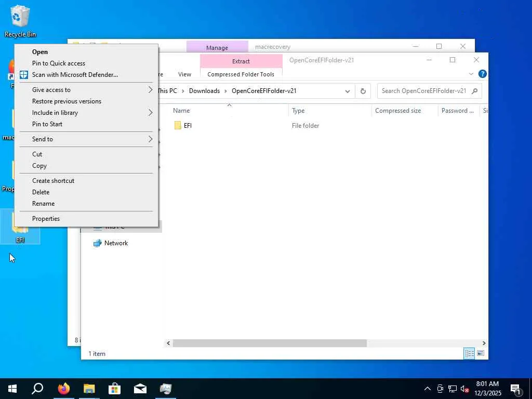
Task: Click the File folder type cell
Action: tap(305, 126)
